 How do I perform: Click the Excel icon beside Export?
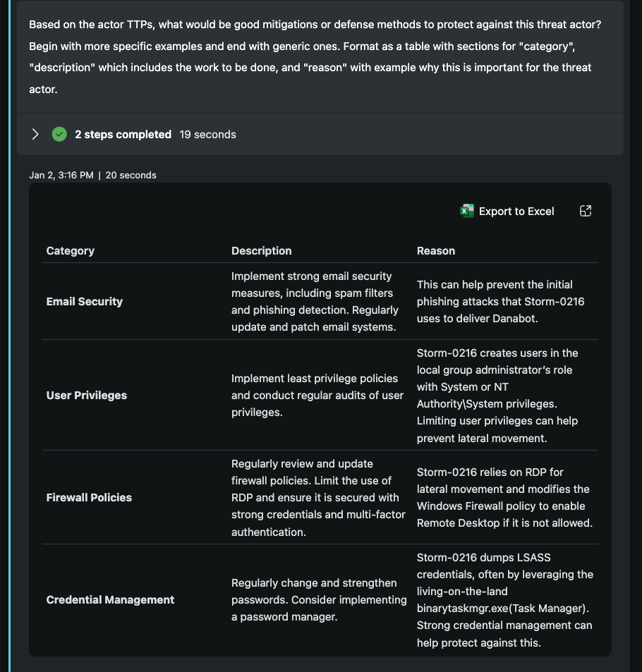467,211
